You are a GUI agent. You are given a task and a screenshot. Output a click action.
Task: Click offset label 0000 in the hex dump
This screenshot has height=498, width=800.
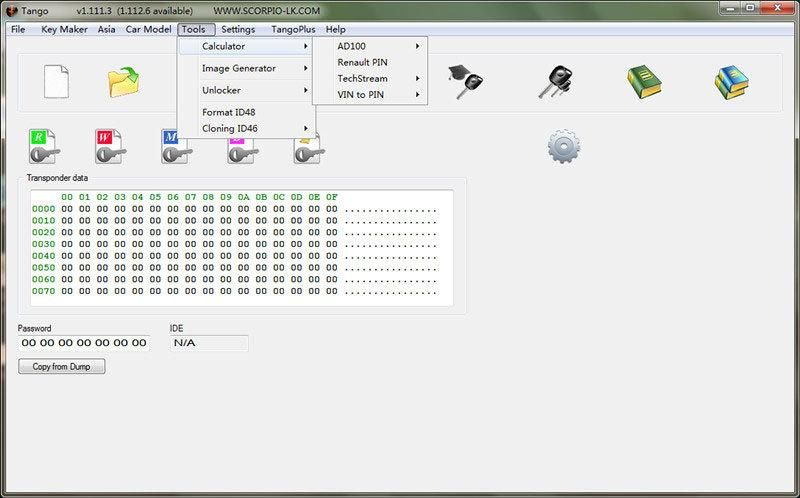(x=43, y=209)
